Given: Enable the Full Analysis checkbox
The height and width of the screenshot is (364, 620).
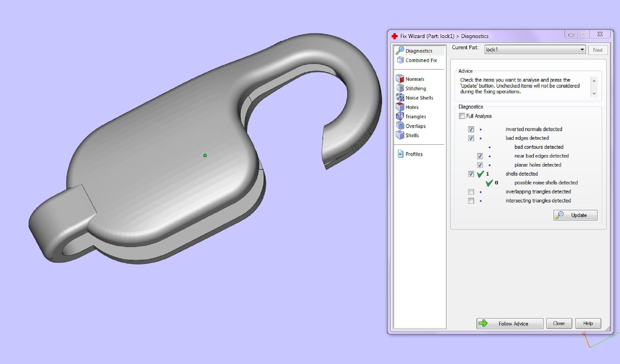Looking at the screenshot, I should (462, 116).
